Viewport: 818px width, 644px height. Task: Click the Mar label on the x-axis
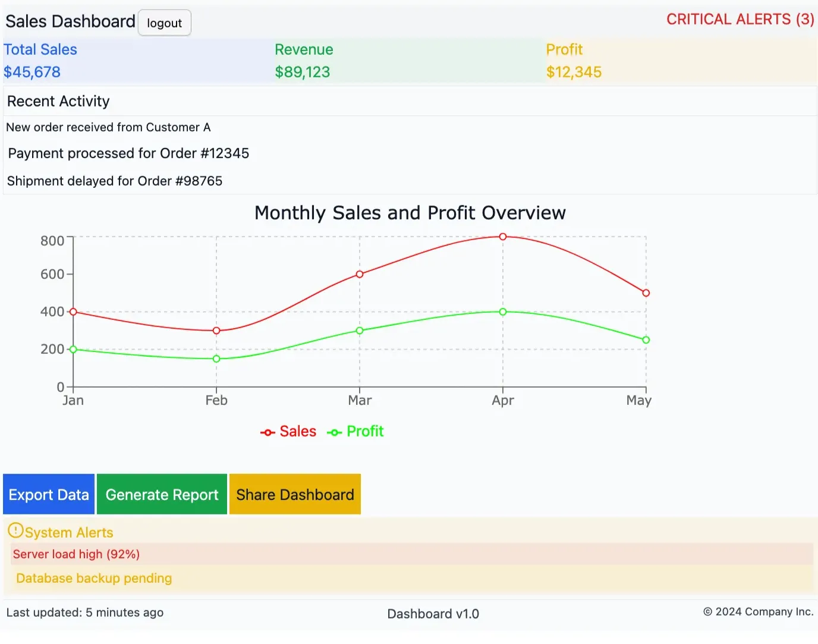(x=360, y=400)
